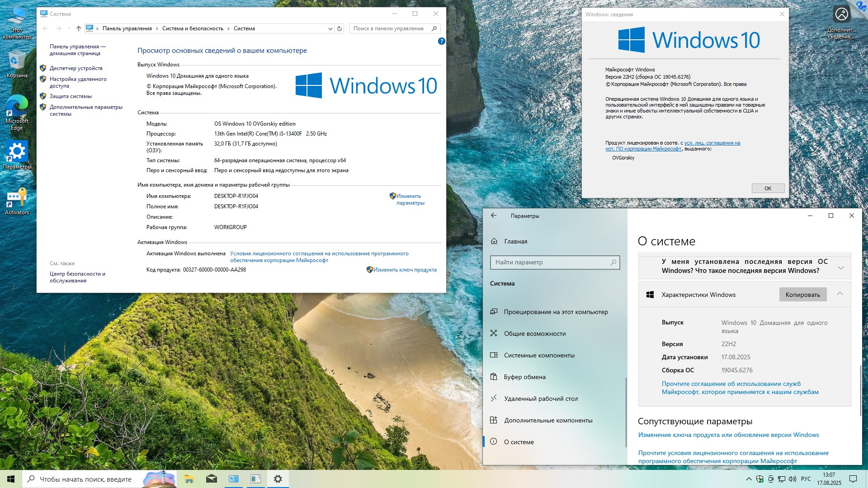
Task: Open the Mail app from the taskbar
Action: coord(211,479)
